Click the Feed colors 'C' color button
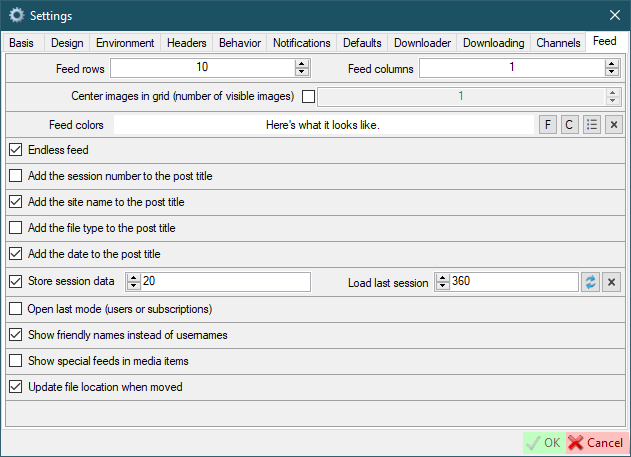Screen dimensions: 631x457 pyautogui.click(x=569, y=125)
